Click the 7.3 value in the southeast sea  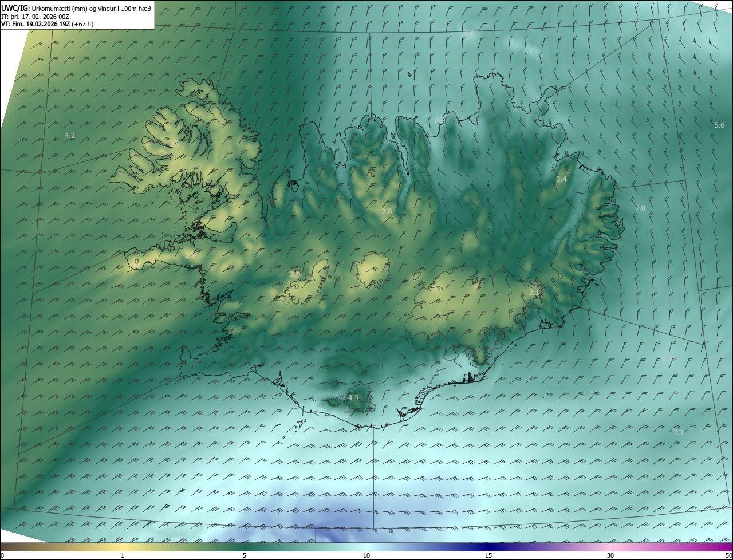coord(678,432)
